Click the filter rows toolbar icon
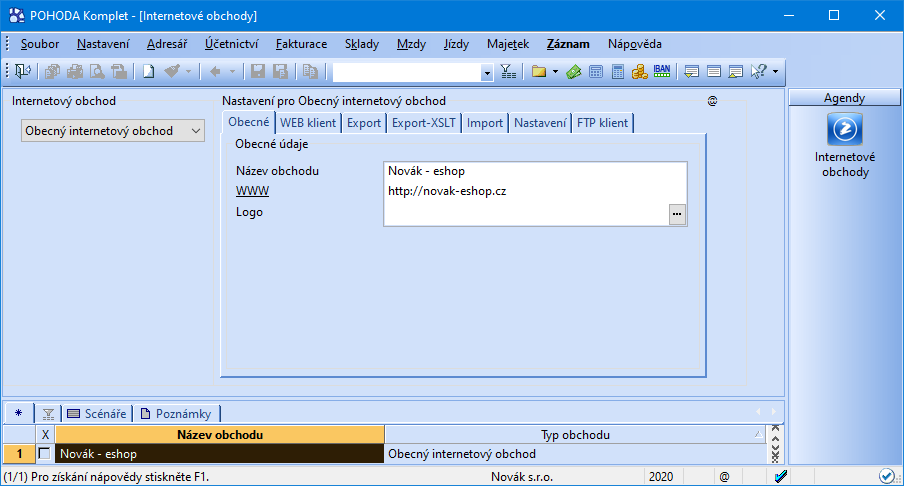Screen dimensions: 904x486 point(508,71)
